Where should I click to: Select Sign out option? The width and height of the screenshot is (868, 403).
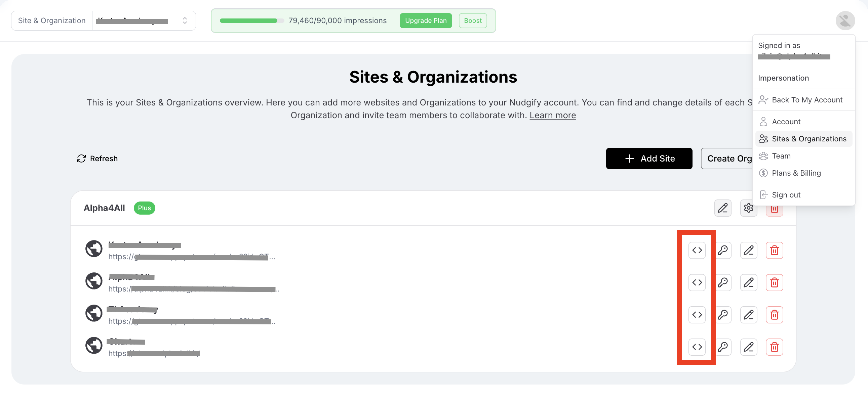786,195
